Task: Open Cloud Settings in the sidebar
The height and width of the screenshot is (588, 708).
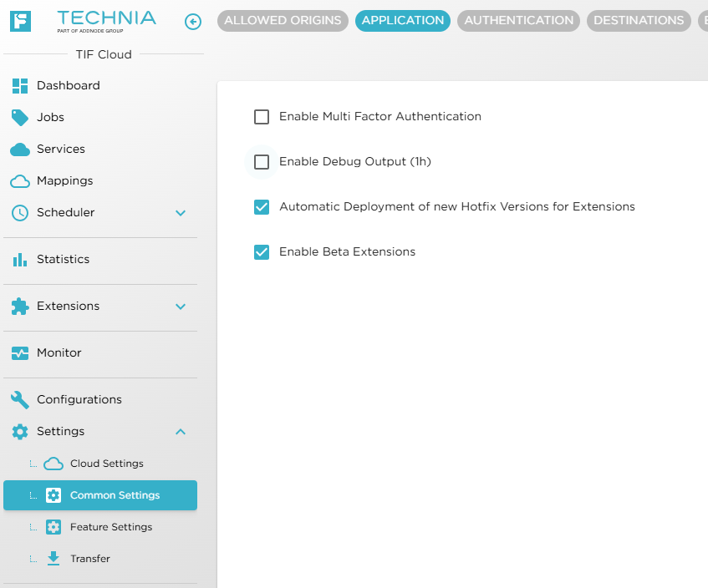Action: pos(108,463)
